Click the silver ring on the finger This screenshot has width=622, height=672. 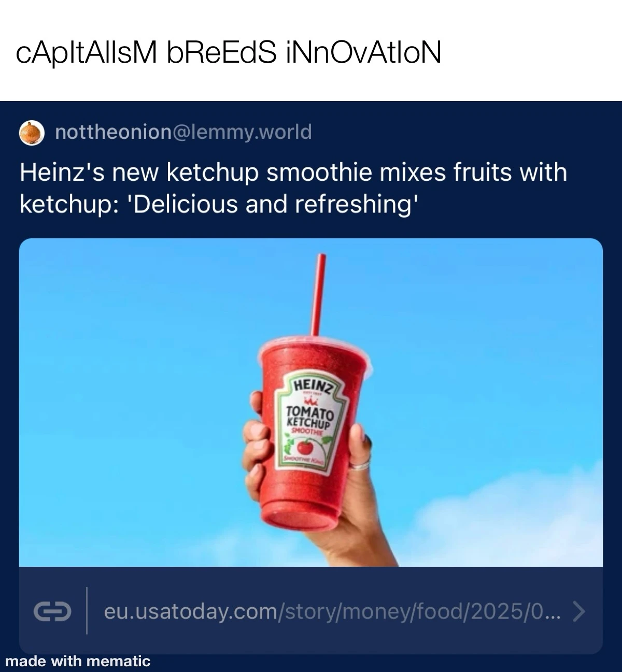click(x=359, y=464)
